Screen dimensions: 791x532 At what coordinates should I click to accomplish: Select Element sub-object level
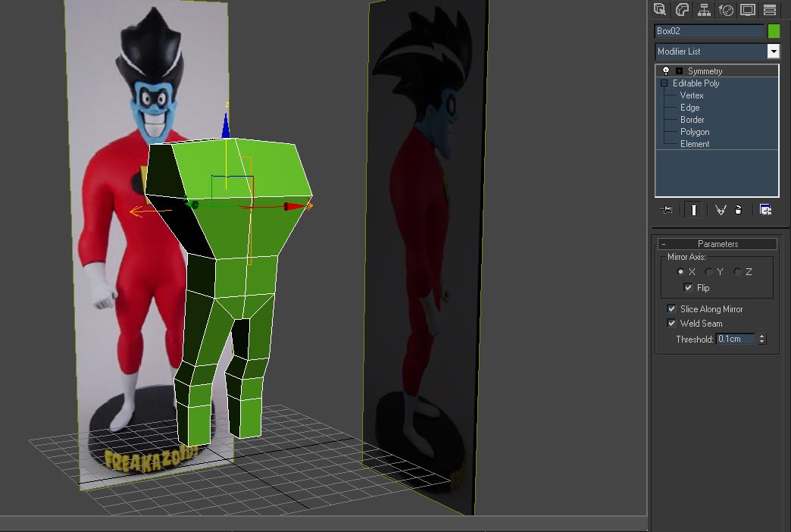point(695,144)
